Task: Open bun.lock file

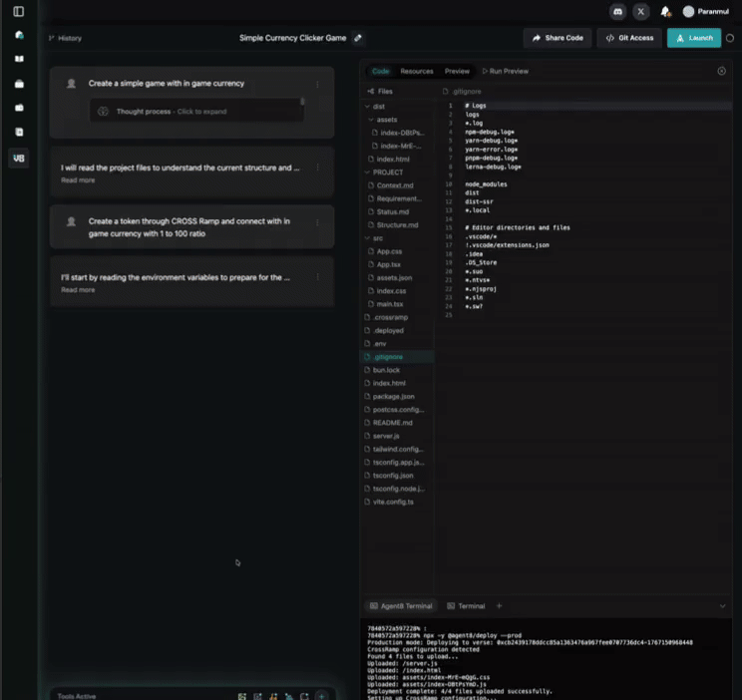Action: [x=386, y=370]
